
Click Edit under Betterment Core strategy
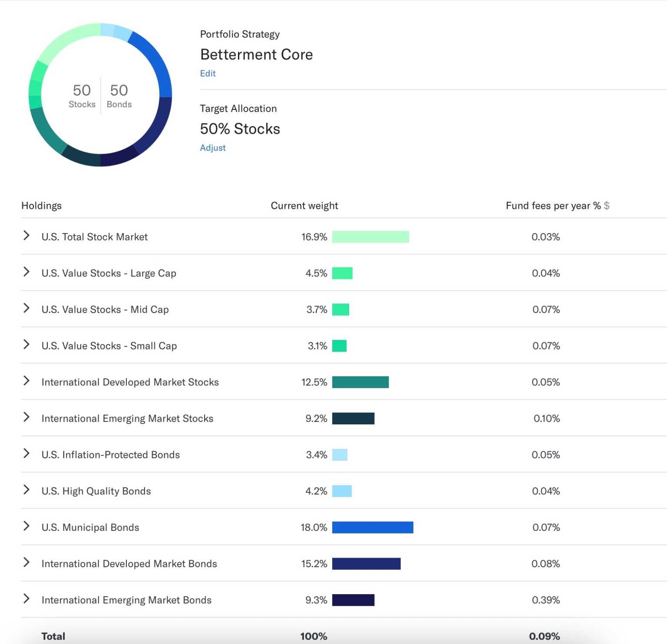pos(208,73)
